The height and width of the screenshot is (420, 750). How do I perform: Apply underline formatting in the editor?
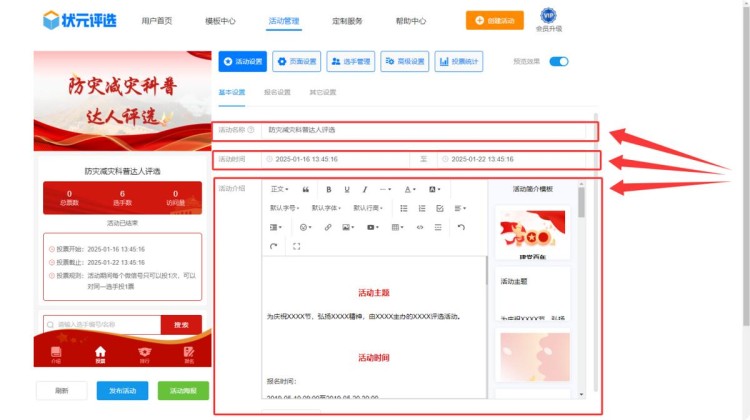pyautogui.click(x=347, y=189)
